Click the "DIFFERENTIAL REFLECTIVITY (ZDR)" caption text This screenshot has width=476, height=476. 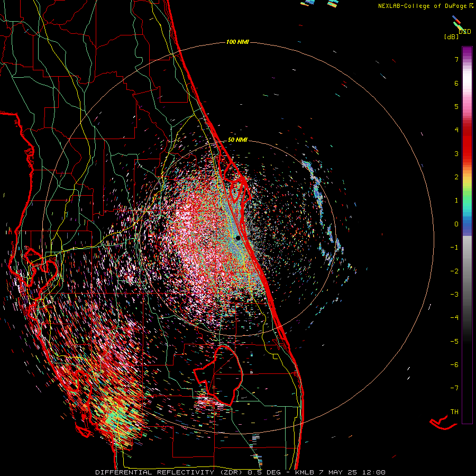pos(170,472)
